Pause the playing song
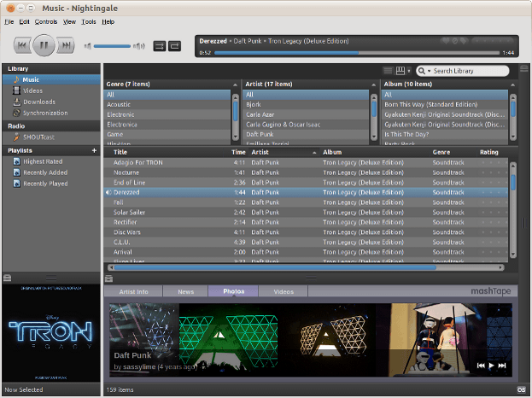The height and width of the screenshot is (398, 532). click(x=44, y=45)
